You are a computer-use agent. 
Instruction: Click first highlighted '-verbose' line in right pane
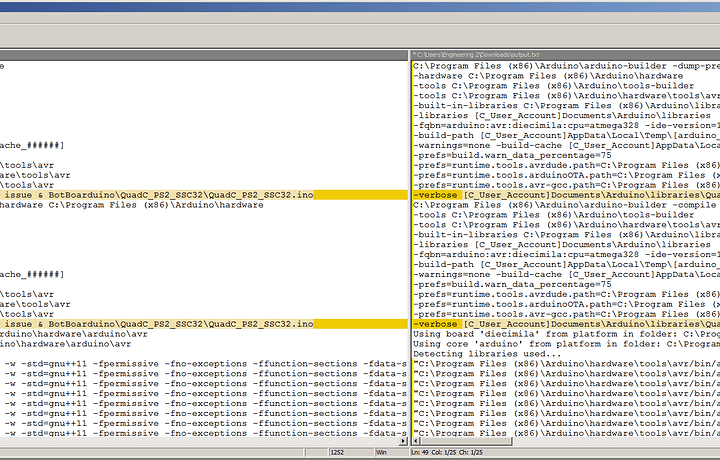[566, 195]
